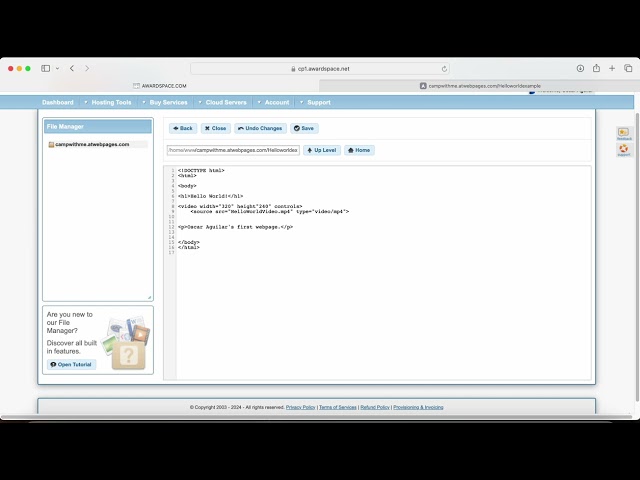Click the file path input field
The width and height of the screenshot is (640, 480).
point(233,150)
